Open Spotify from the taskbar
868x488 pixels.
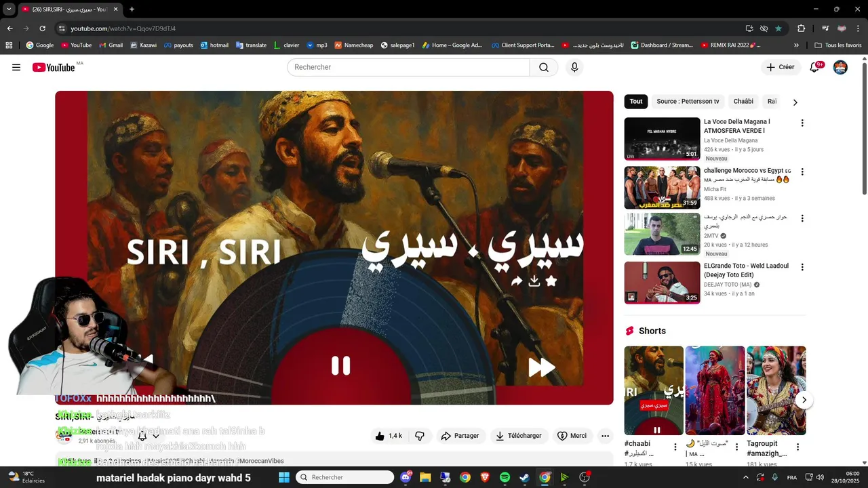[505, 477]
